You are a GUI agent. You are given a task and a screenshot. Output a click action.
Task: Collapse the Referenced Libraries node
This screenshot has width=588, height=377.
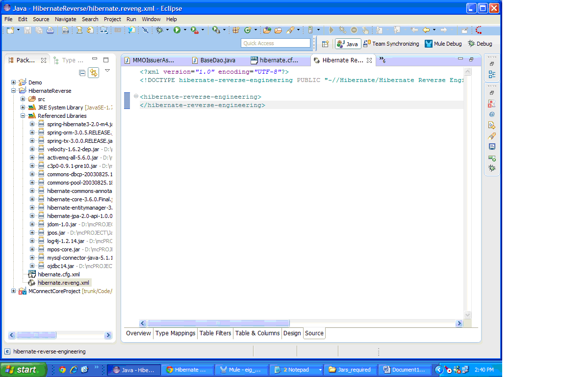point(23,116)
